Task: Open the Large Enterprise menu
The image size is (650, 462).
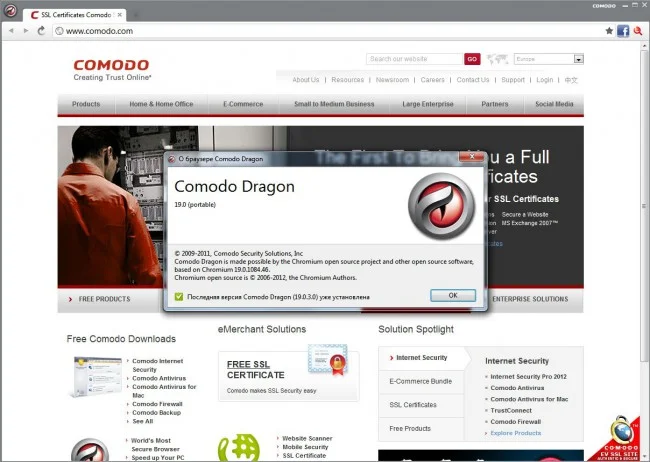Action: pos(428,104)
